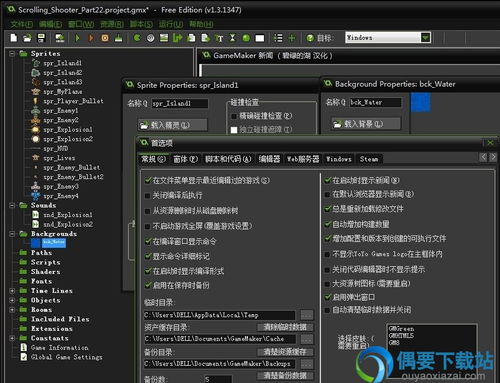500x383 pixels.
Task: Toggle 精确碰撞检查 checkbox in Sprite Properties
Action: pyautogui.click(x=234, y=116)
